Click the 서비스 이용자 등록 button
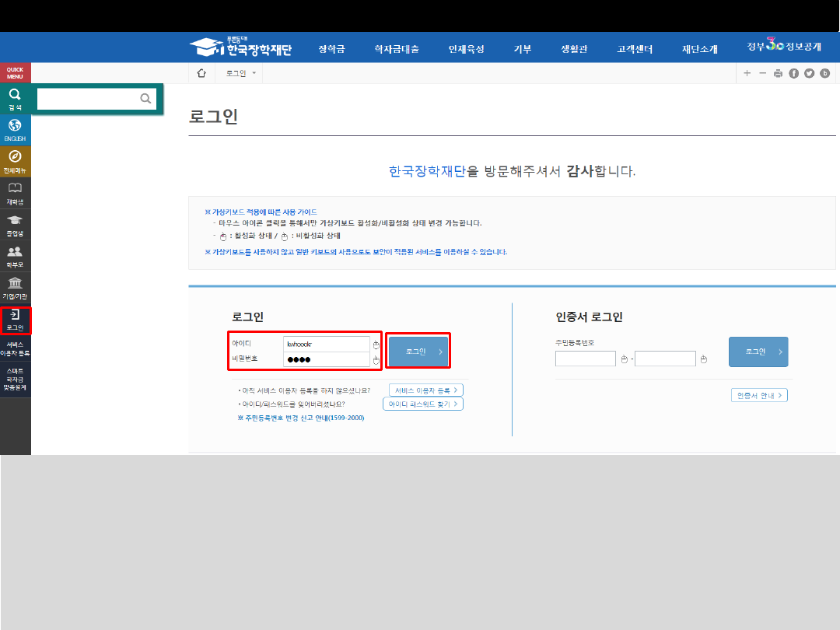This screenshot has width=840, height=630. [425, 390]
